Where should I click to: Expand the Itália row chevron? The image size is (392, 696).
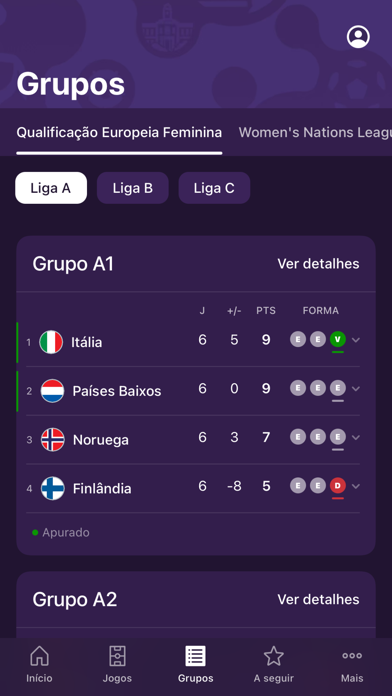tap(356, 340)
